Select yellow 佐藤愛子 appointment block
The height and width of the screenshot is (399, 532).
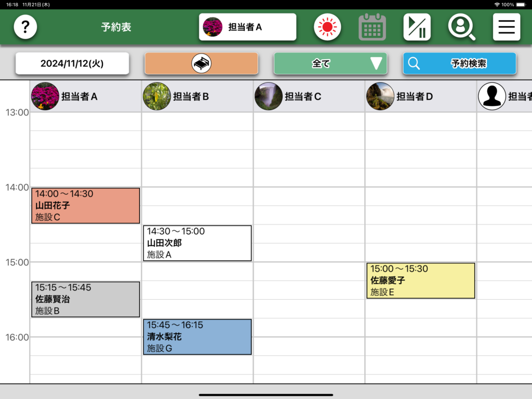[421, 281]
